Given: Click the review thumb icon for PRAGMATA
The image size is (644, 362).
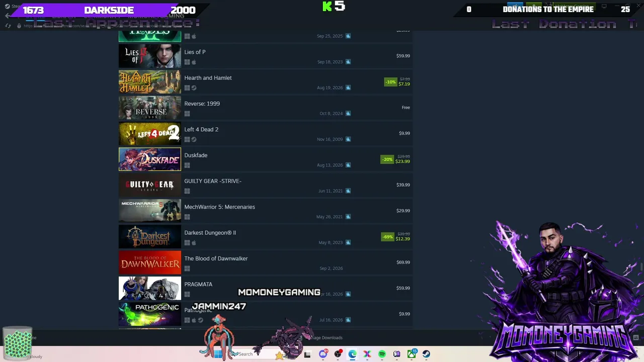Looking at the screenshot, I should (348, 294).
